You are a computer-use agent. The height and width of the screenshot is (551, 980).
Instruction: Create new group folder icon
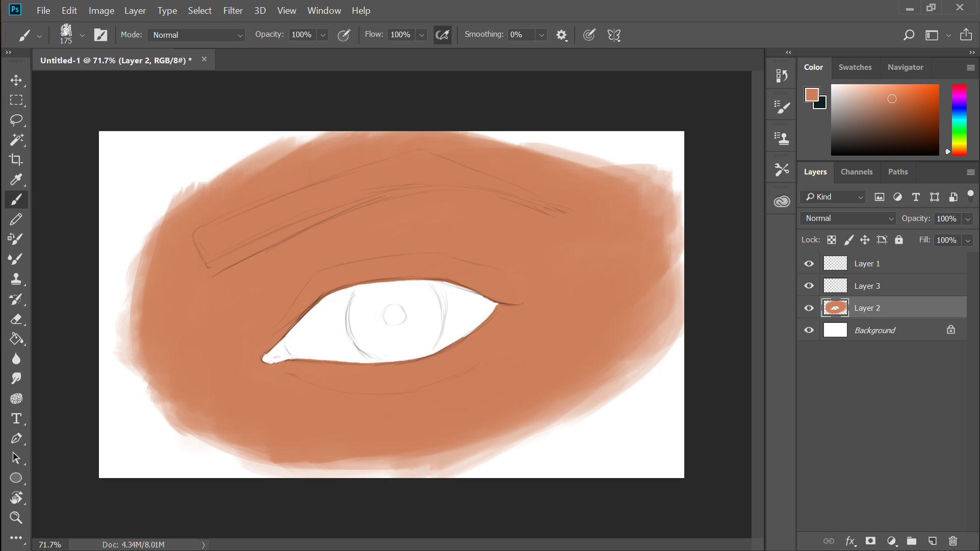click(x=912, y=541)
